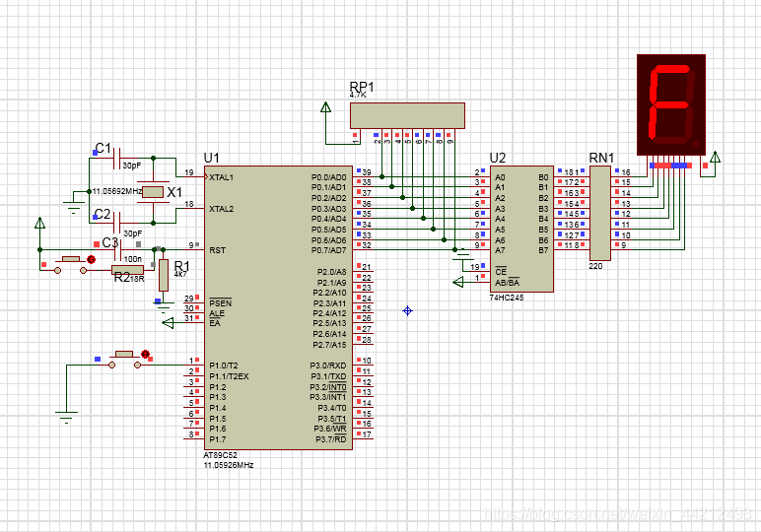Toggle latch dot on reset push button

(x=92, y=260)
